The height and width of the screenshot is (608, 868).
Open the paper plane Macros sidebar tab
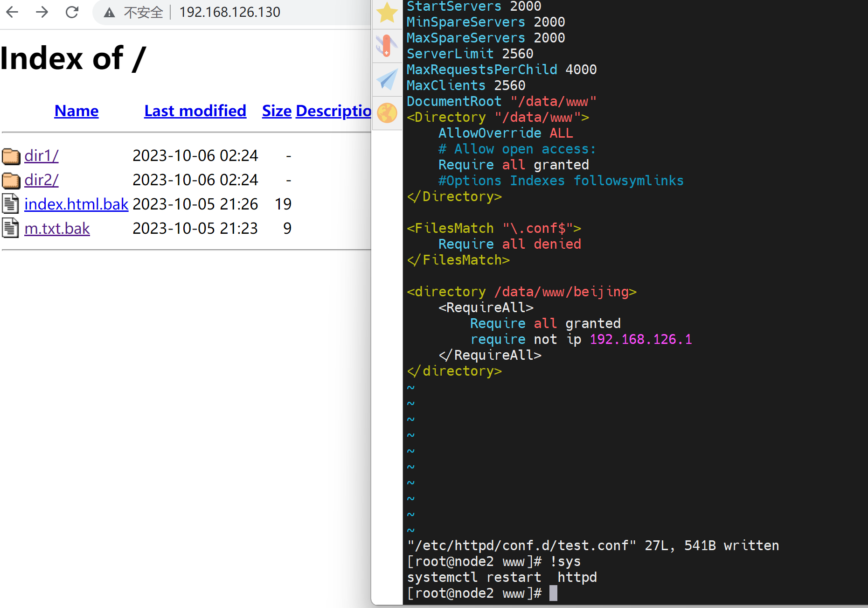387,79
